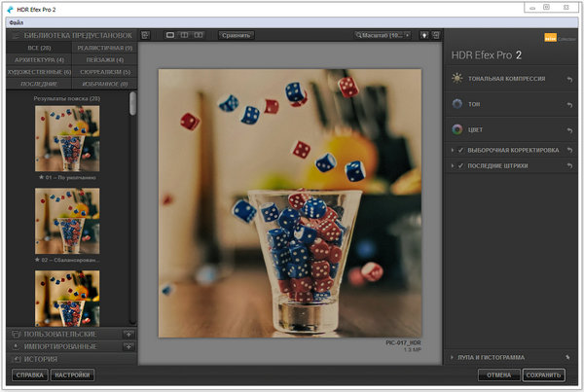Switch to side-by-side preview view
The width and height of the screenshot is (584, 392).
(x=200, y=35)
